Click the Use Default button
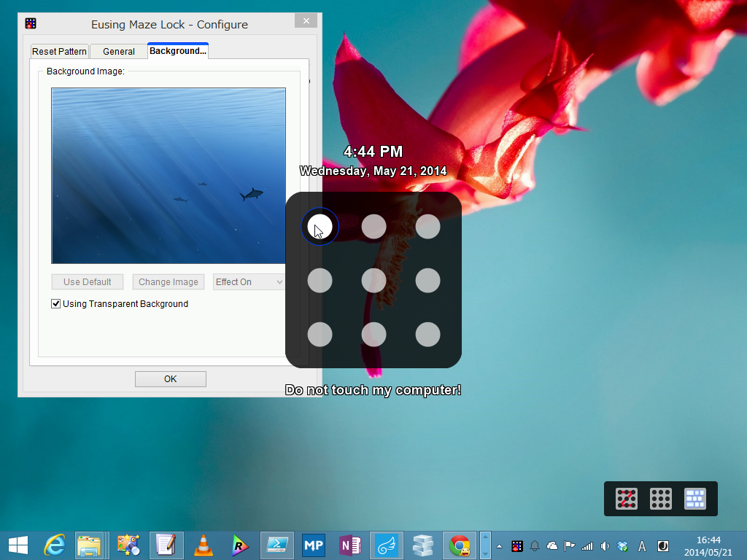The width and height of the screenshot is (747, 560). pos(88,282)
